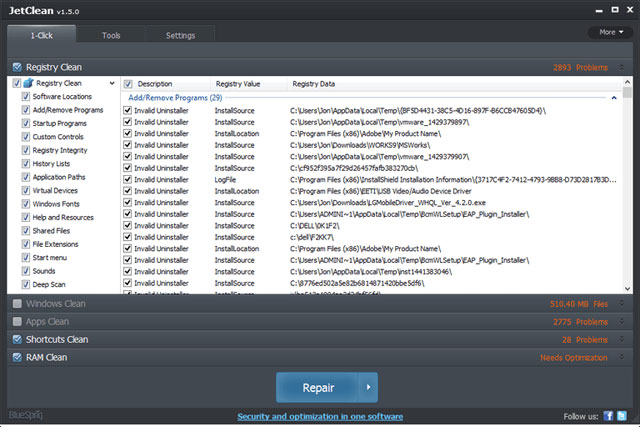Click the Registry Clean cube icon in tree
640x427 pixels.
28,83
